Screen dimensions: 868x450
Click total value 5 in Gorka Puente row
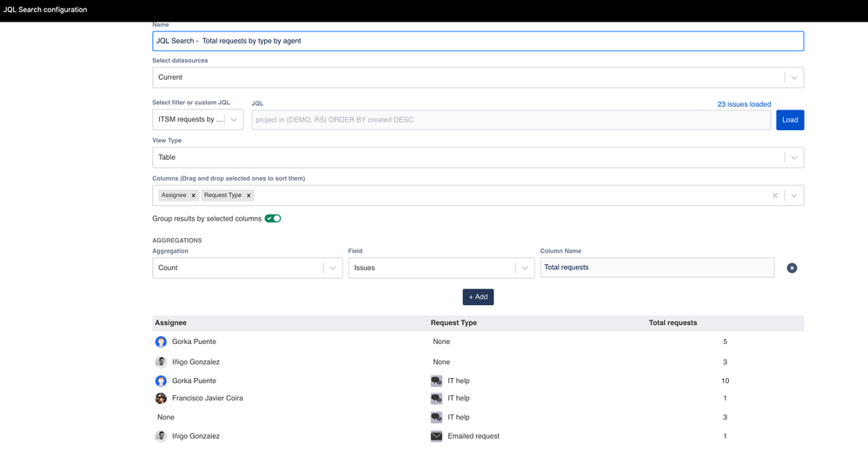(x=726, y=342)
